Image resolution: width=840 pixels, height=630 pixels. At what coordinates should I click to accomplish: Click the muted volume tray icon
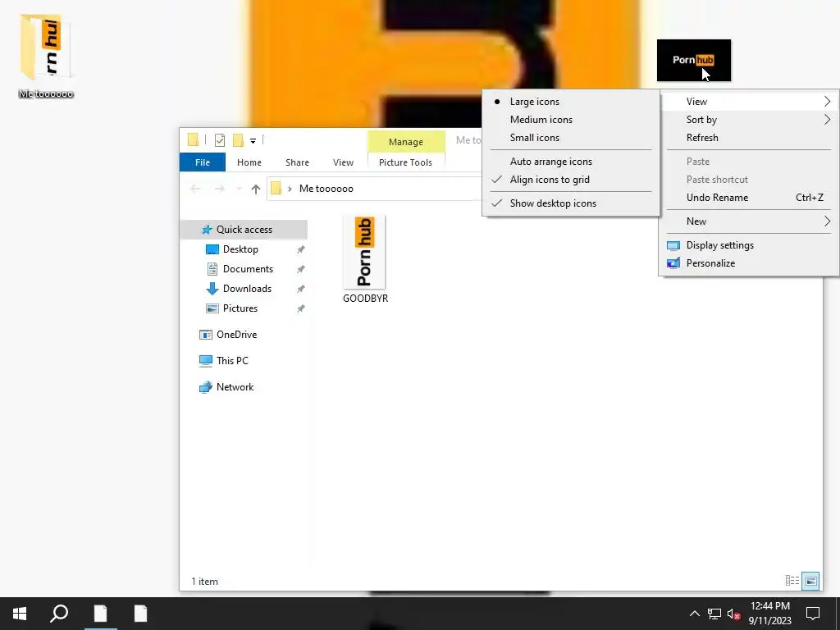(x=733, y=614)
